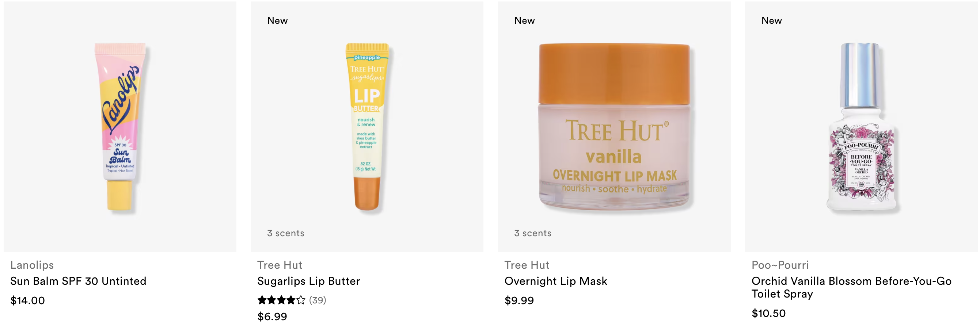Click the 3 scents label on Lip Butter
Image resolution: width=980 pixels, height=322 pixels.
click(286, 233)
